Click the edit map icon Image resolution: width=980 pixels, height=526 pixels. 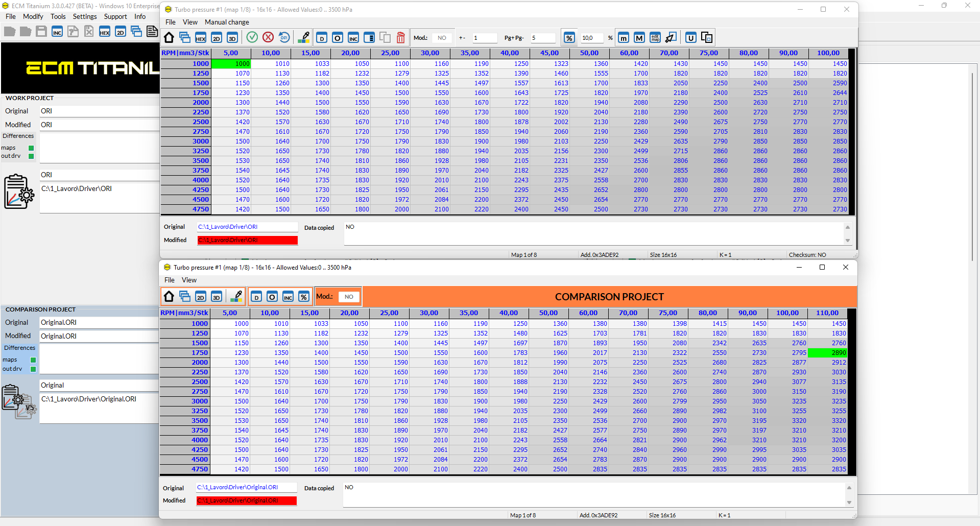(655, 38)
